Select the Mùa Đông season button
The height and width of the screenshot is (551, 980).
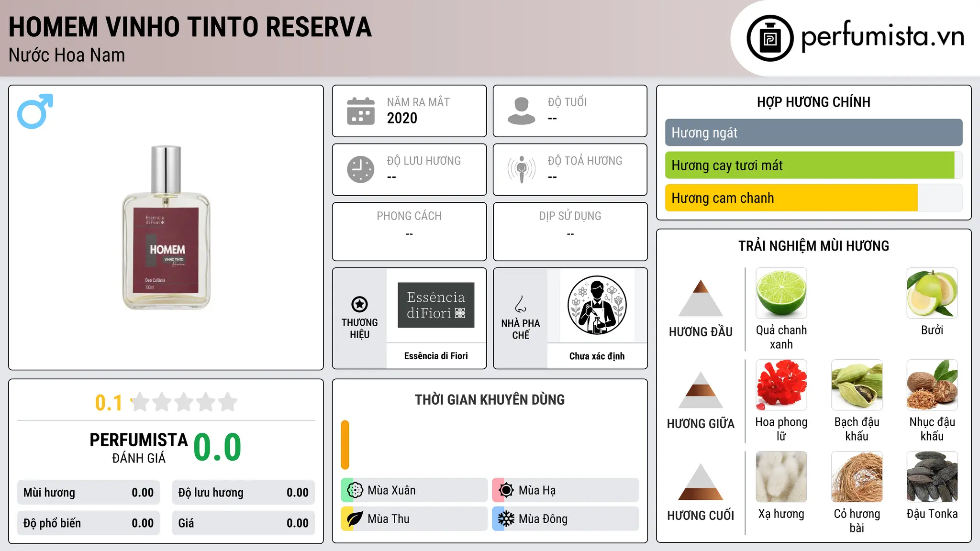pos(565,519)
